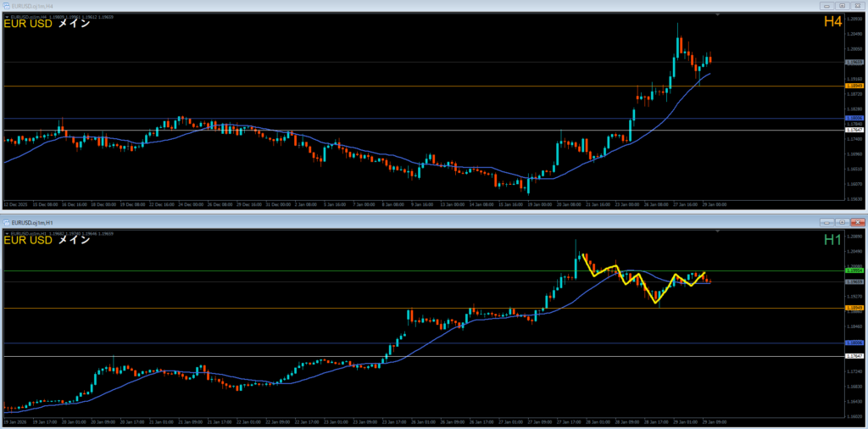Close the EURUSD H1 chart window
This screenshot has height=429, width=868.
point(856,221)
